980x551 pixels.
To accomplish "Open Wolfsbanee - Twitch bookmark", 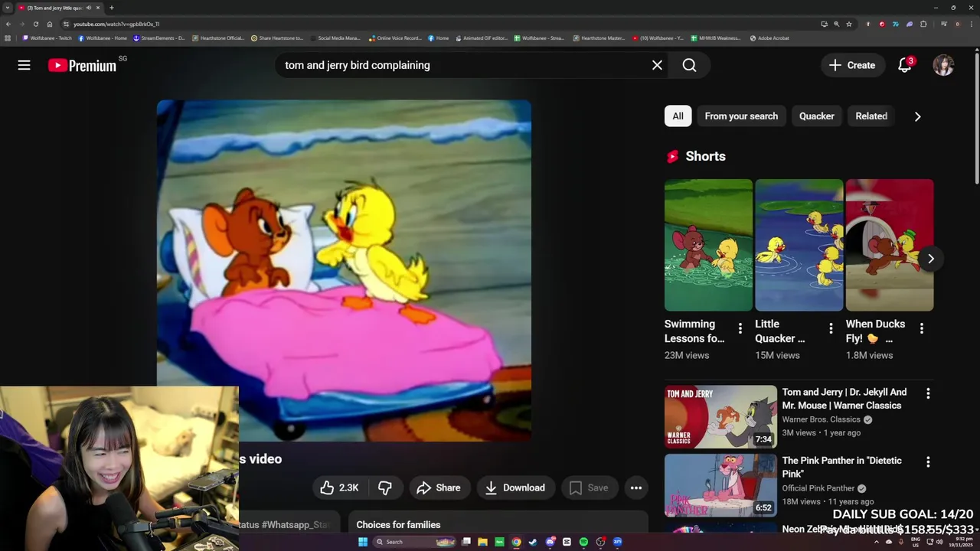I will point(47,37).
